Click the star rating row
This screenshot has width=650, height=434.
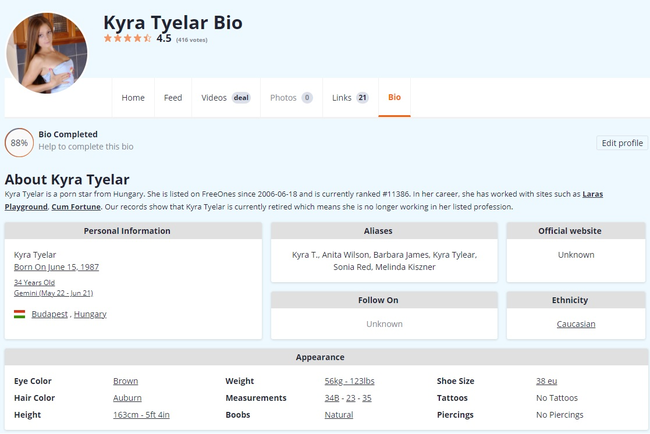coord(127,39)
